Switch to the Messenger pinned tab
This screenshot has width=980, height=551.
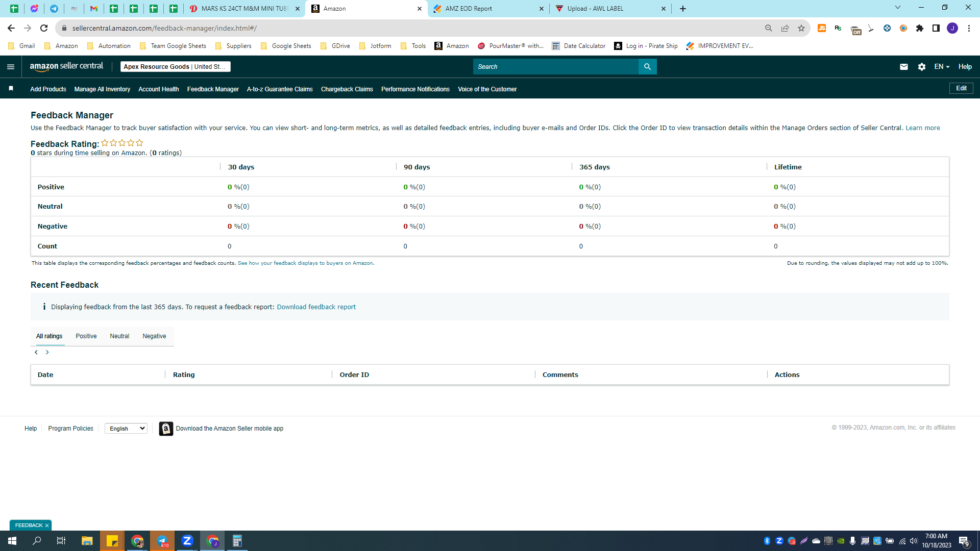pos(34,9)
